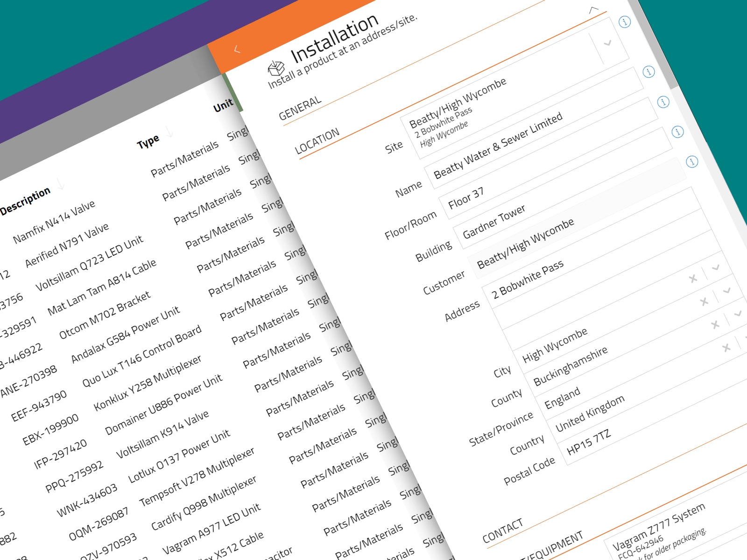Sort the list by the Type column arrow

tap(169, 132)
